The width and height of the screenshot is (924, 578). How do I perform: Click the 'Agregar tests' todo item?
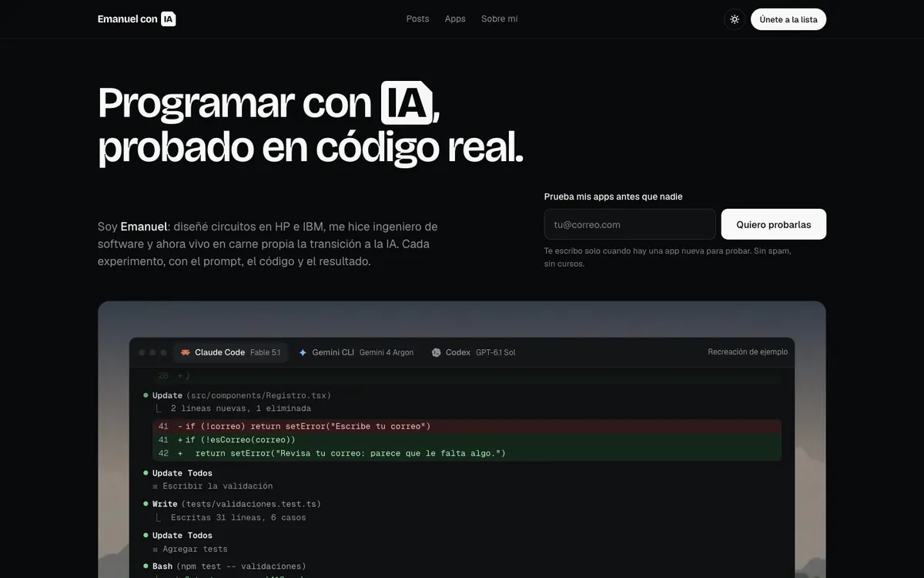pos(190,549)
